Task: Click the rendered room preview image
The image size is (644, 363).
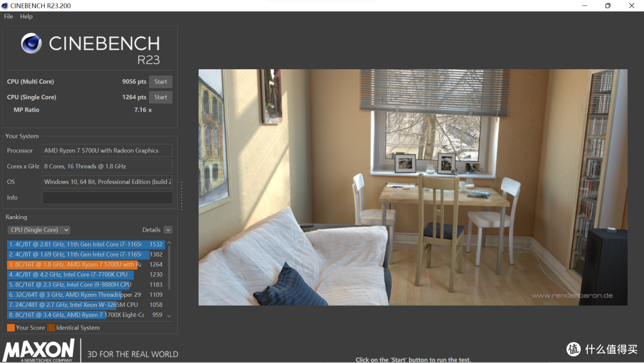Action: tap(413, 187)
